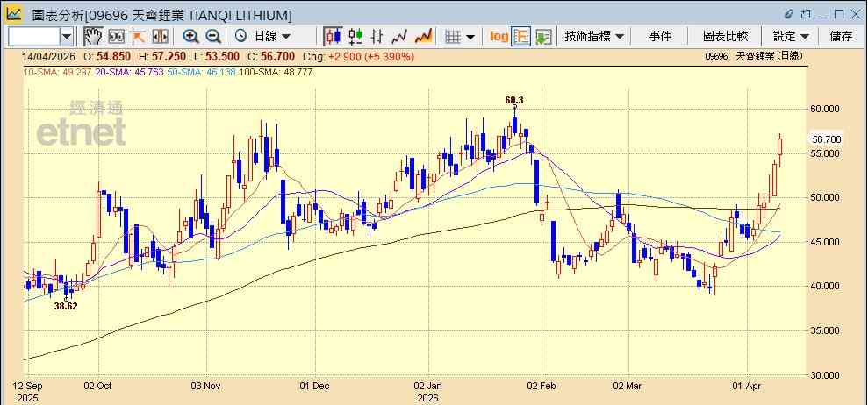Image resolution: width=868 pixels, height=405 pixels.
Task: Click the chart analysis app icon
Action: [14, 13]
